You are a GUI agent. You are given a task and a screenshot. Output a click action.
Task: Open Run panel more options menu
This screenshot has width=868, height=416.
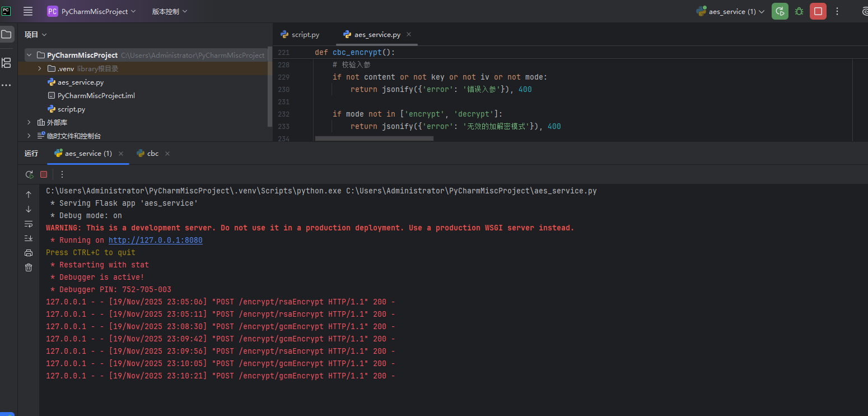coord(62,174)
